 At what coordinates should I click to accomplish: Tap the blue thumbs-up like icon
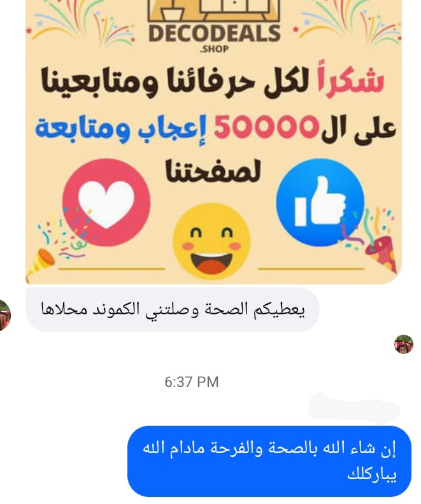(x=320, y=202)
